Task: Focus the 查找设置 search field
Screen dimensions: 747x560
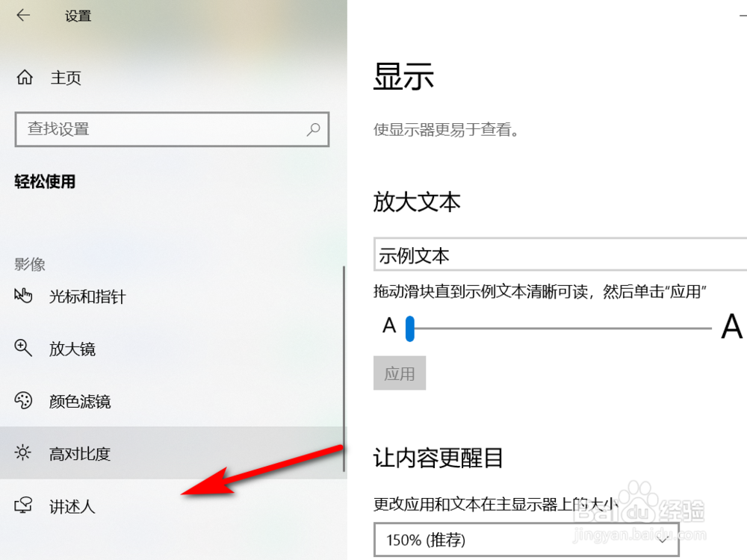Action: [172, 129]
